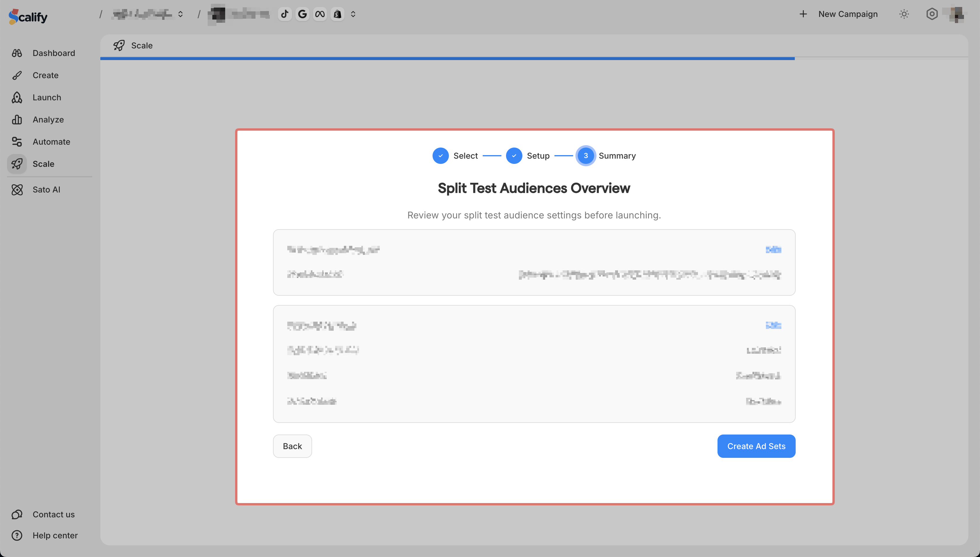980x557 pixels.
Task: Click the Back button
Action: pyautogui.click(x=292, y=446)
